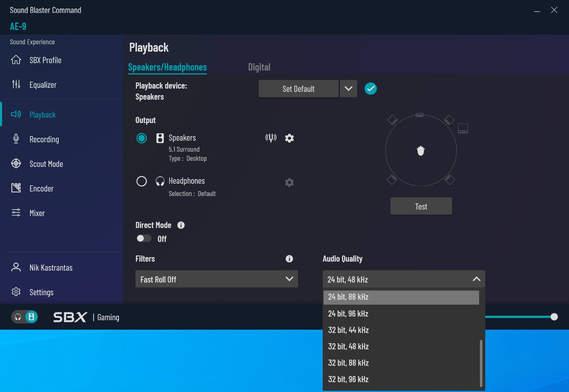569x392 pixels.
Task: Click rear right speaker in diagram
Action: 450,179
